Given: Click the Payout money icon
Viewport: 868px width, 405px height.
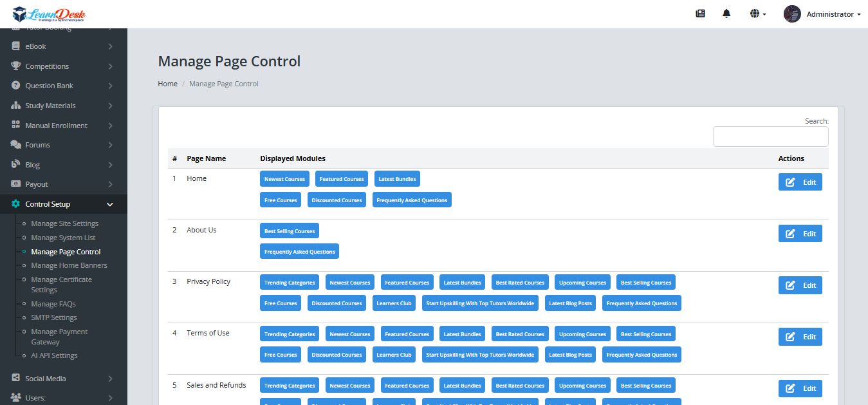Looking at the screenshot, I should (16, 184).
